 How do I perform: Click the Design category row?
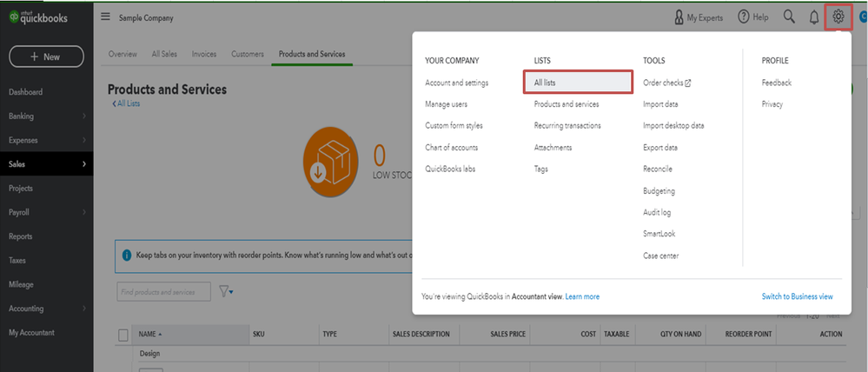(150, 354)
